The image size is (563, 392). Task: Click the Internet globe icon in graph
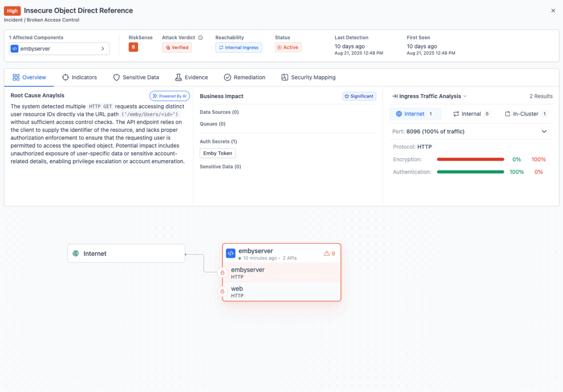pyautogui.click(x=76, y=253)
